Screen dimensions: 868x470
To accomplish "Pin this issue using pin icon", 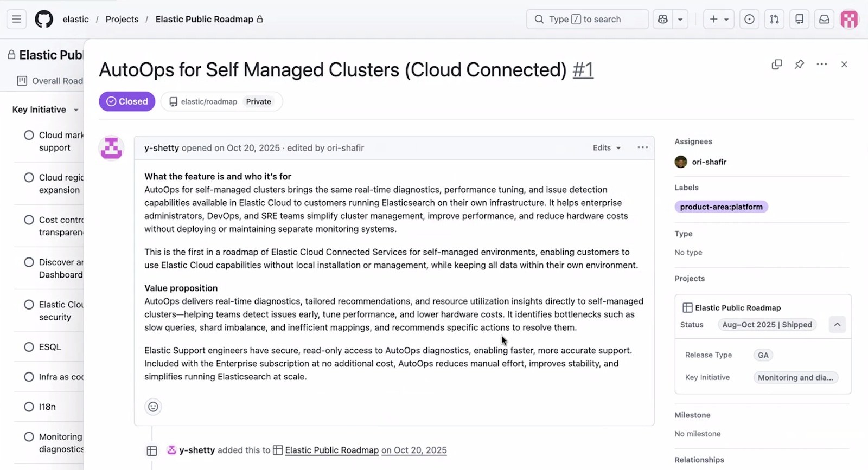I will [799, 64].
